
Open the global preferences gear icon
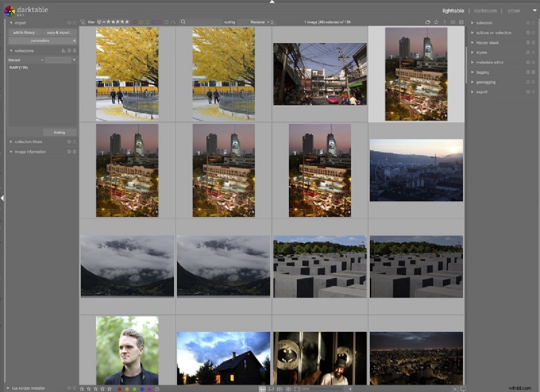(461, 22)
